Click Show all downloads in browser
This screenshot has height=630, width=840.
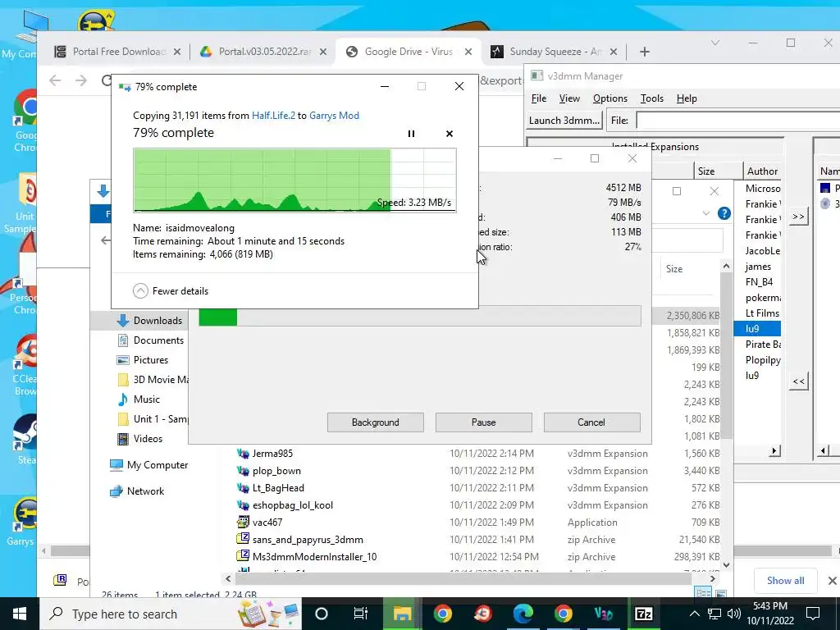tap(785, 581)
